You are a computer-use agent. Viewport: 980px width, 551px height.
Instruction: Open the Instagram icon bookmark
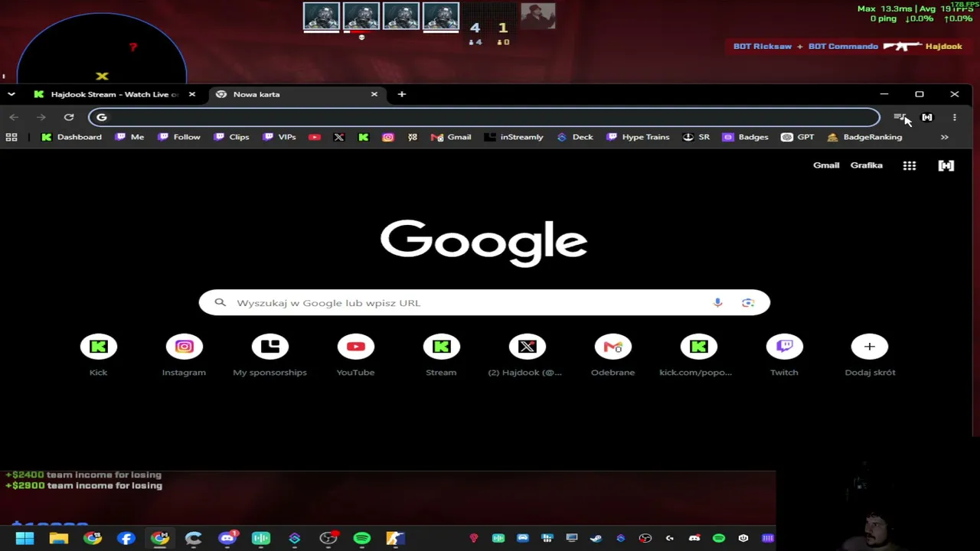tap(388, 137)
